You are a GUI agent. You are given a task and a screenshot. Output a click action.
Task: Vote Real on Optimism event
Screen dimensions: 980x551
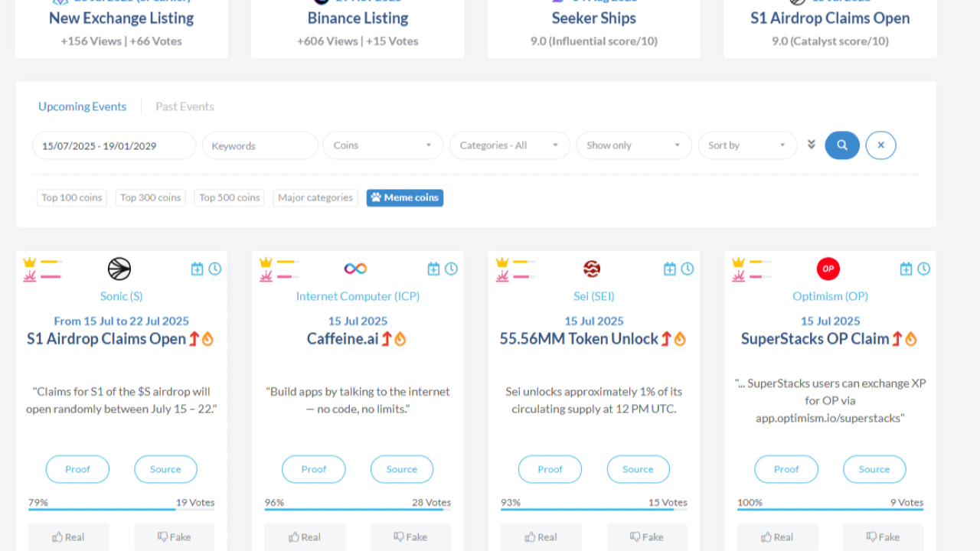778,537
